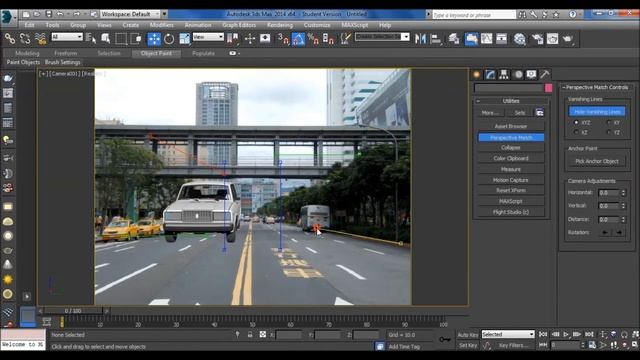Viewport: 640px width, 360px height.
Task: Open the selection filter All dropdown
Action: click(67, 37)
